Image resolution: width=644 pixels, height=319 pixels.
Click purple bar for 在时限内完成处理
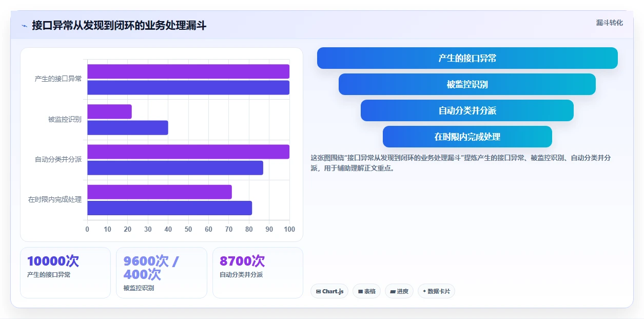(160, 192)
